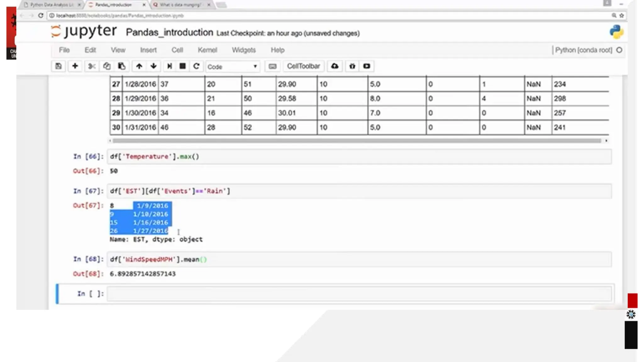Move the selected cell up

click(x=139, y=66)
